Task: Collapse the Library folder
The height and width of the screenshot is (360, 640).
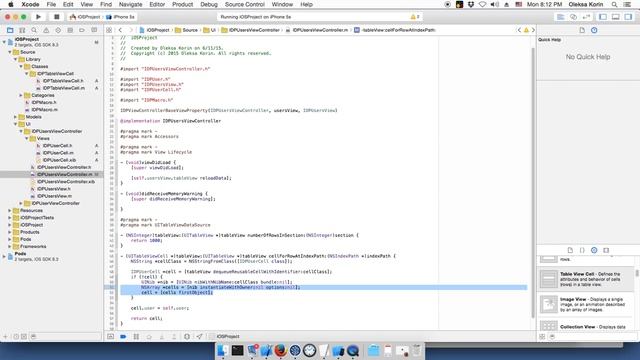Action: click(16, 60)
